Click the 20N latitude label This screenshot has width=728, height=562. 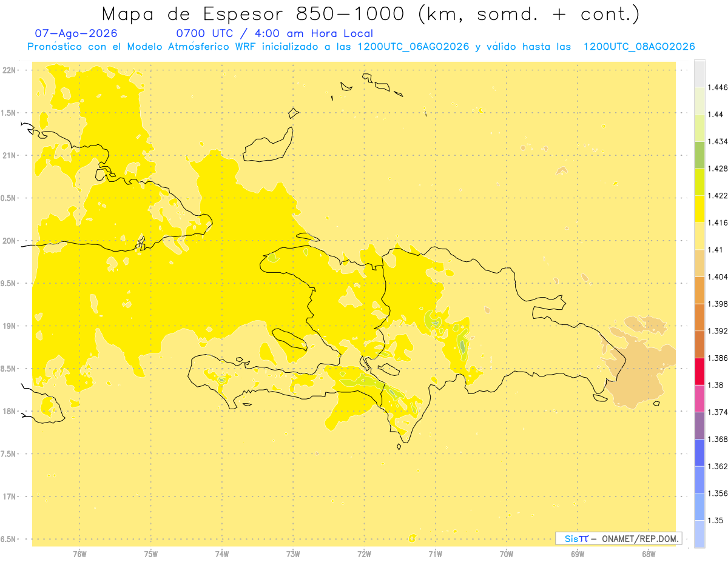click(x=10, y=241)
